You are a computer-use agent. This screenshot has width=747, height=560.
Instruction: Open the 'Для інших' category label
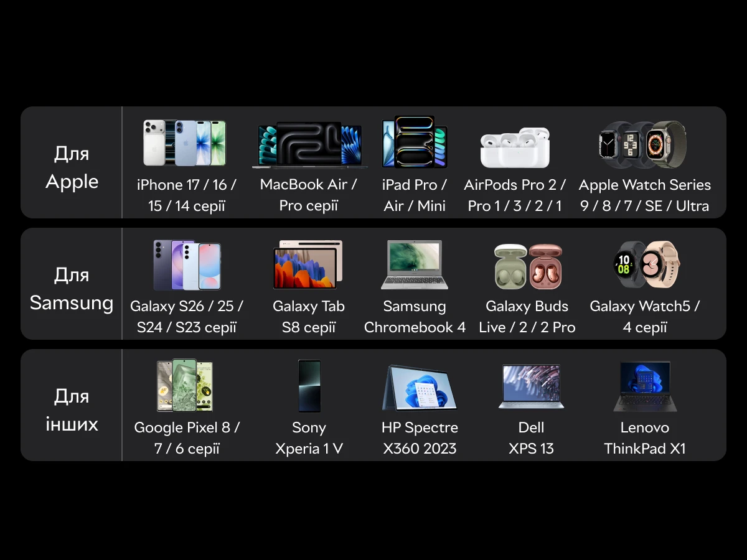72,410
